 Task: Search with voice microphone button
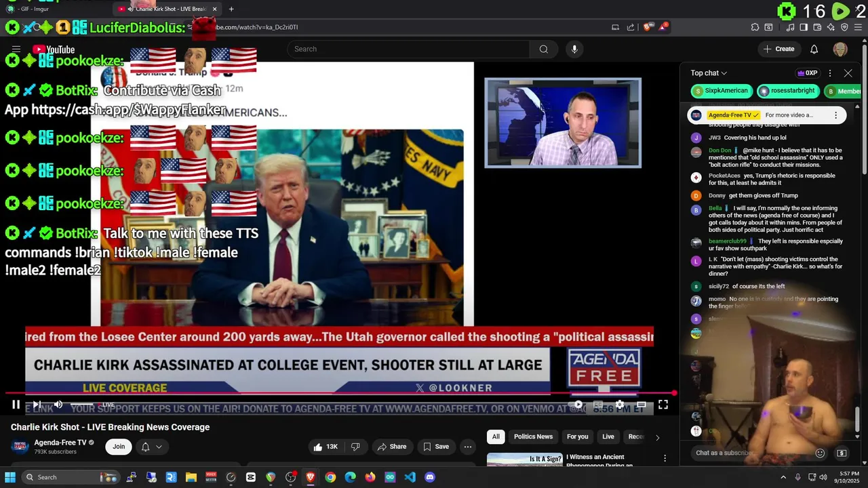574,49
